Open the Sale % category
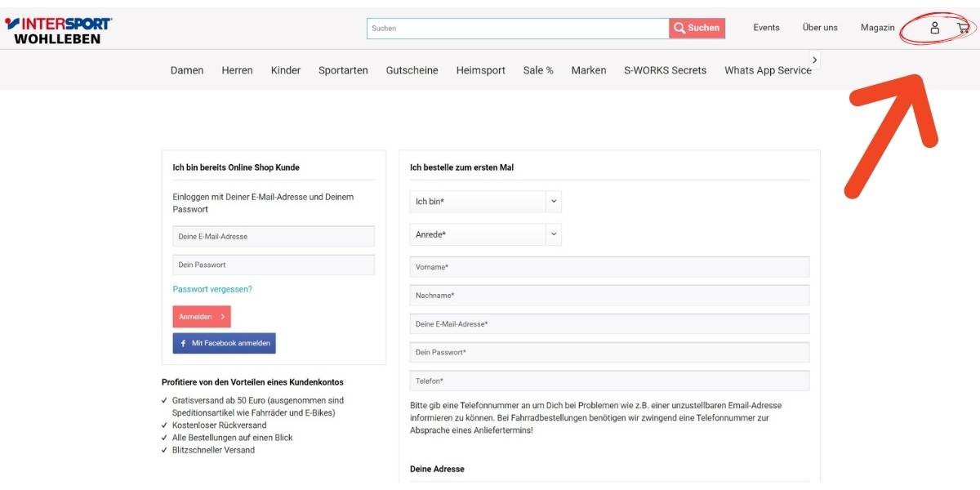The width and height of the screenshot is (980, 490). [x=538, y=70]
